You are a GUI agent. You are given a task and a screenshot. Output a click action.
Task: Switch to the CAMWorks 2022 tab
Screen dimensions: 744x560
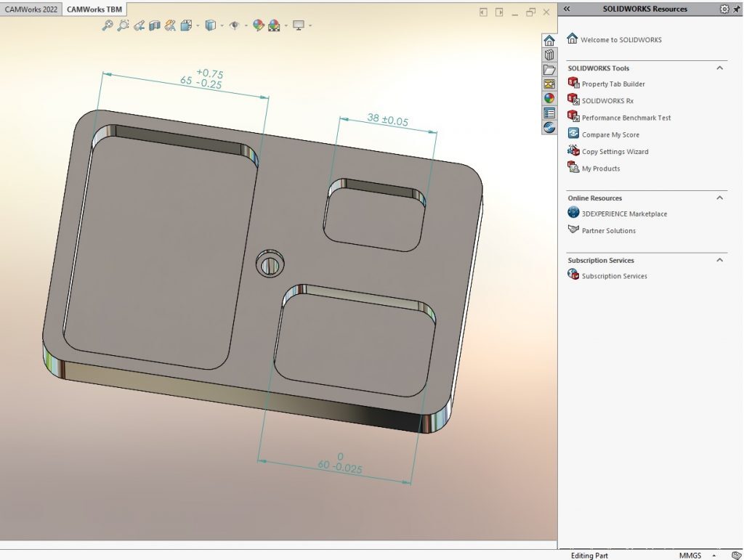coord(31,9)
